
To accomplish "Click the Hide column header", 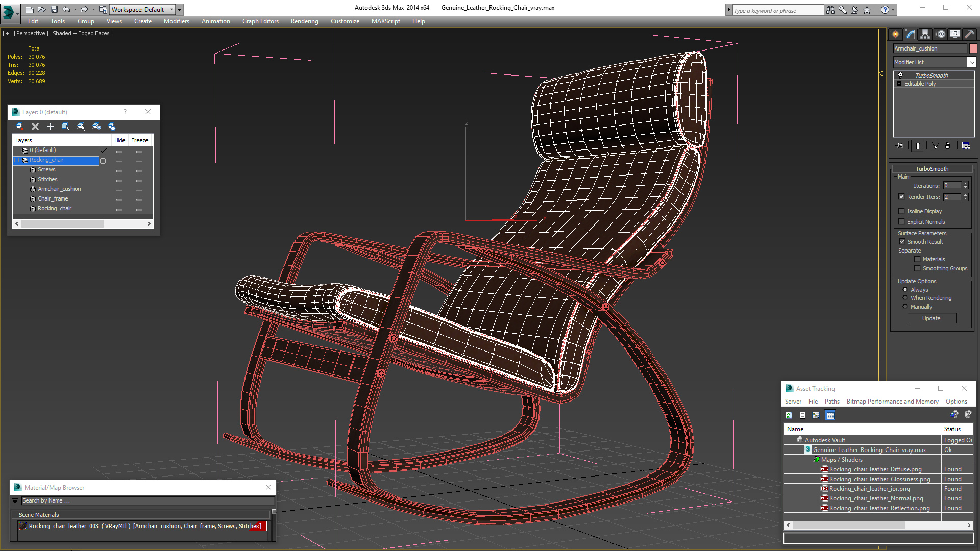I will coord(120,140).
